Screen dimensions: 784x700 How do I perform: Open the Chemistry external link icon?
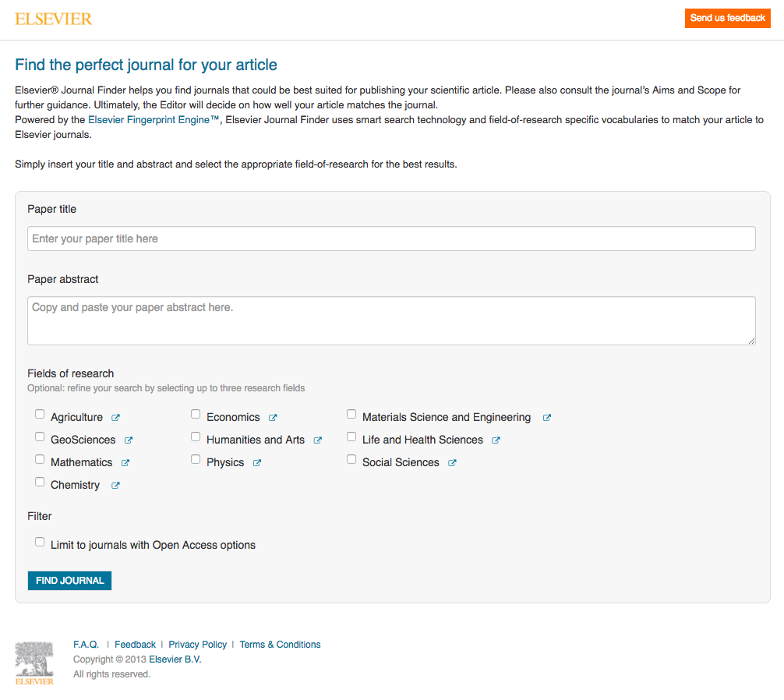tap(115, 486)
